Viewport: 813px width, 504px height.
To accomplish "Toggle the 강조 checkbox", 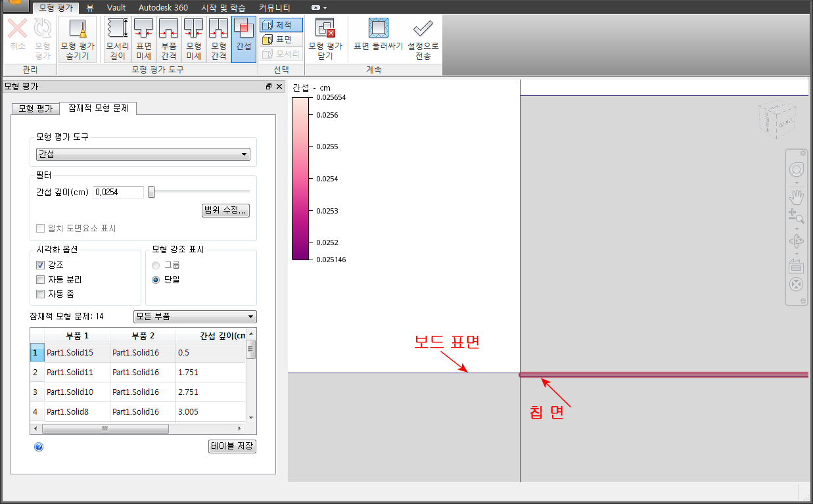I will point(41,265).
